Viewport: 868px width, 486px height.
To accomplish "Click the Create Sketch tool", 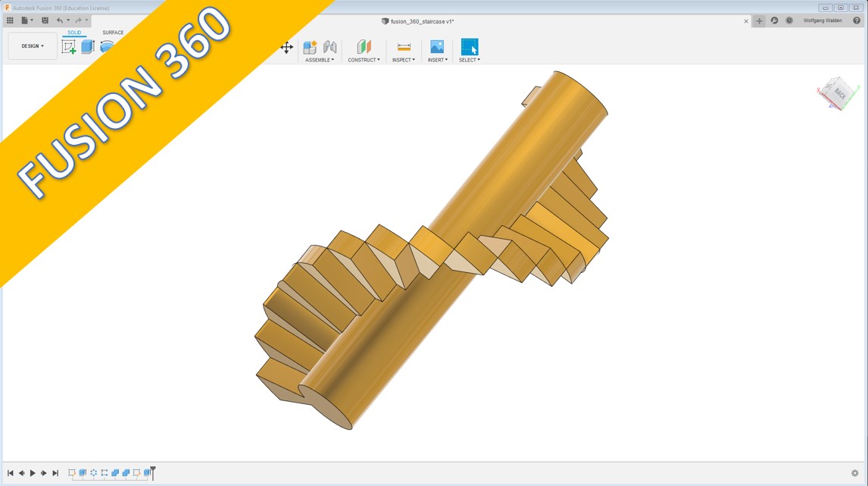I will (69, 47).
